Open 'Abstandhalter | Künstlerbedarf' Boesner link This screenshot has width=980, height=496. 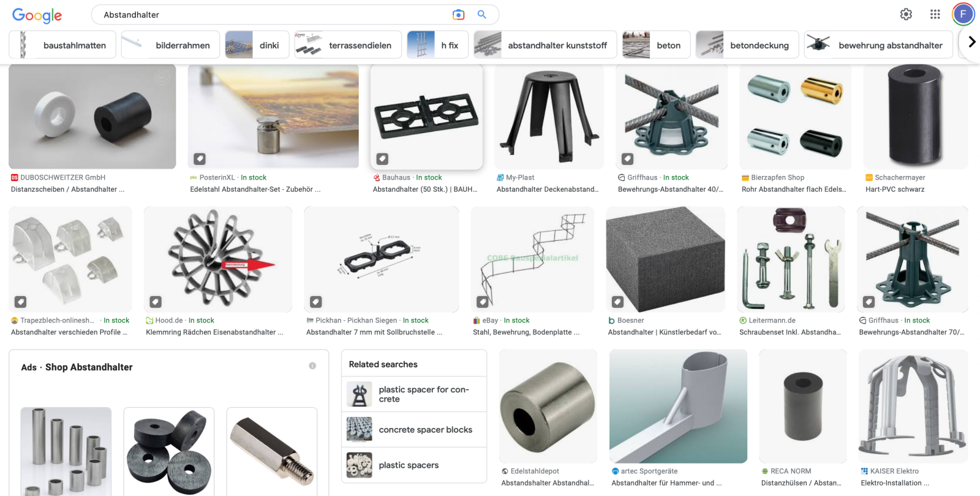click(665, 332)
